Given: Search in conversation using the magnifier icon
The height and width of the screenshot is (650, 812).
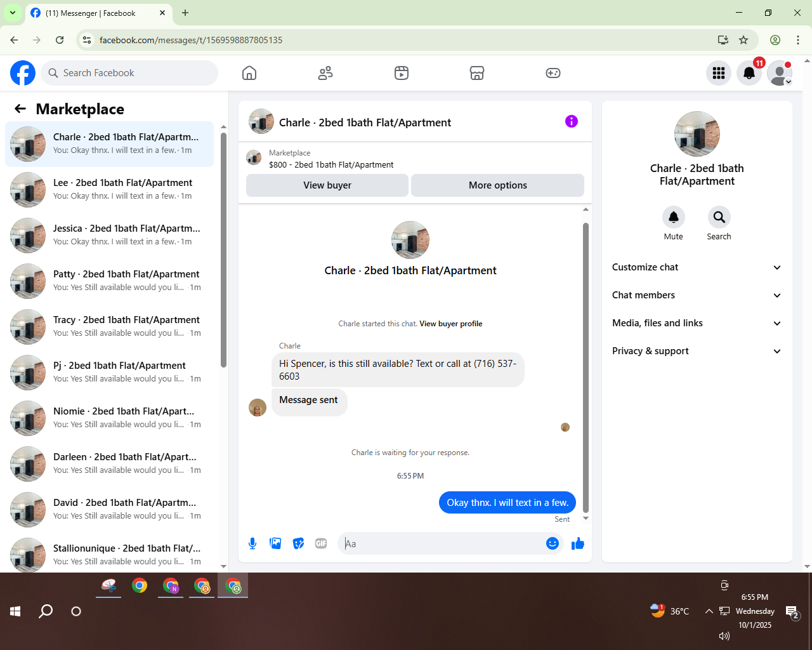Looking at the screenshot, I should point(719,217).
